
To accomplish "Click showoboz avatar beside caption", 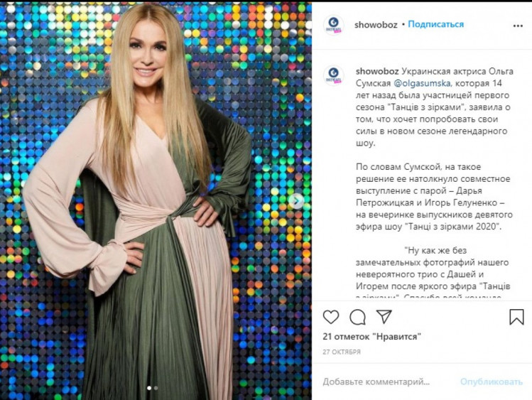I will [x=334, y=75].
